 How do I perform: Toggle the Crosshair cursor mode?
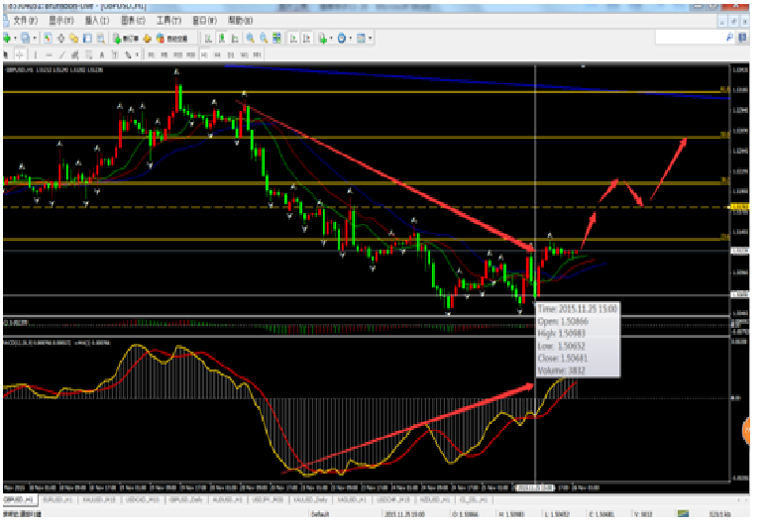(20, 54)
